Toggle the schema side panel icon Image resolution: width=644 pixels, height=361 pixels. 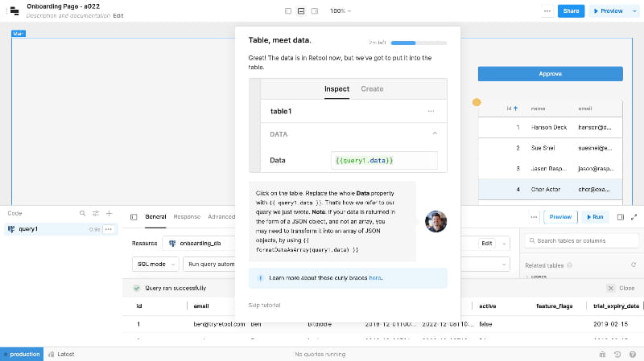pos(621,217)
